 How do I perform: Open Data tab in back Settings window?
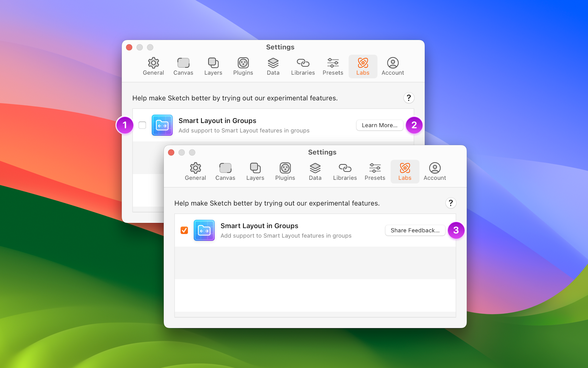273,66
